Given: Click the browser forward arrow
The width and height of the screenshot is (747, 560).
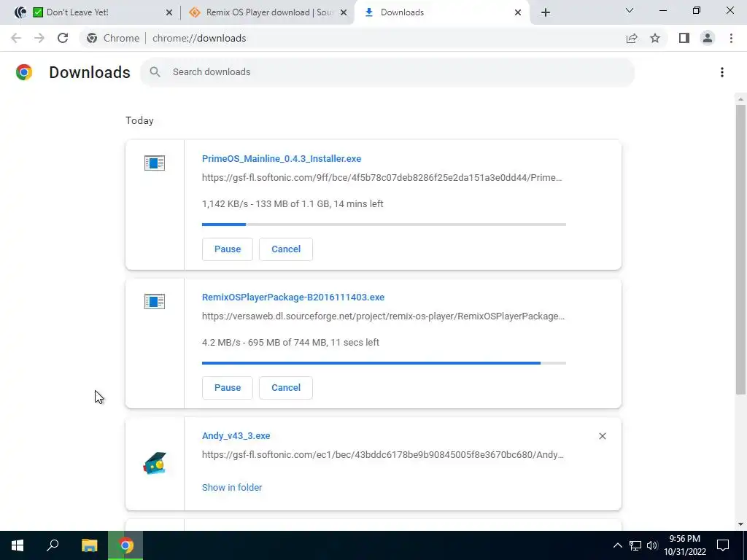Looking at the screenshot, I should (x=39, y=38).
